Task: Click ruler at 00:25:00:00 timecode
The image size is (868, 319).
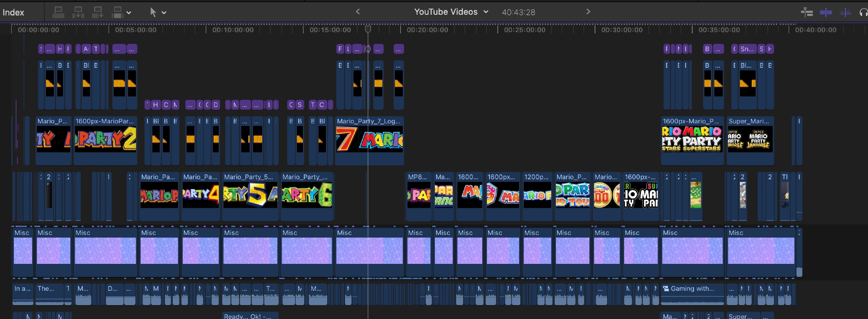Action: (x=524, y=30)
